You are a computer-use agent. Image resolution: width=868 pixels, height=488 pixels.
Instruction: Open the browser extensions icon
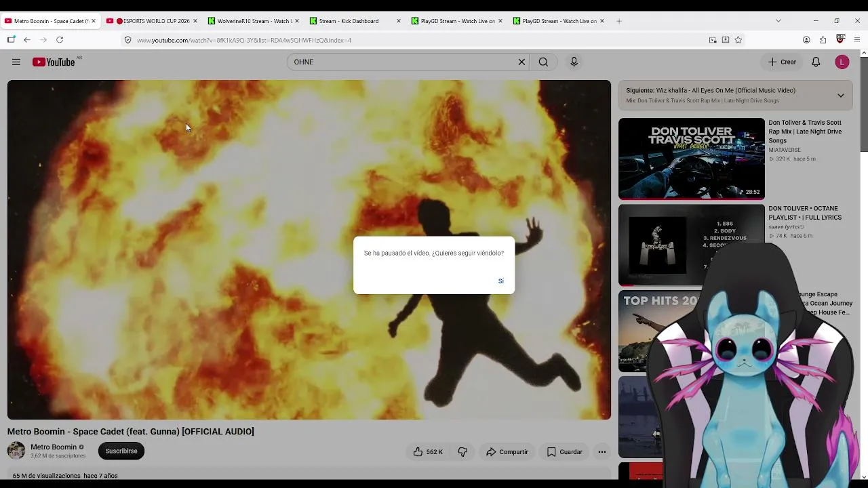[x=823, y=40]
